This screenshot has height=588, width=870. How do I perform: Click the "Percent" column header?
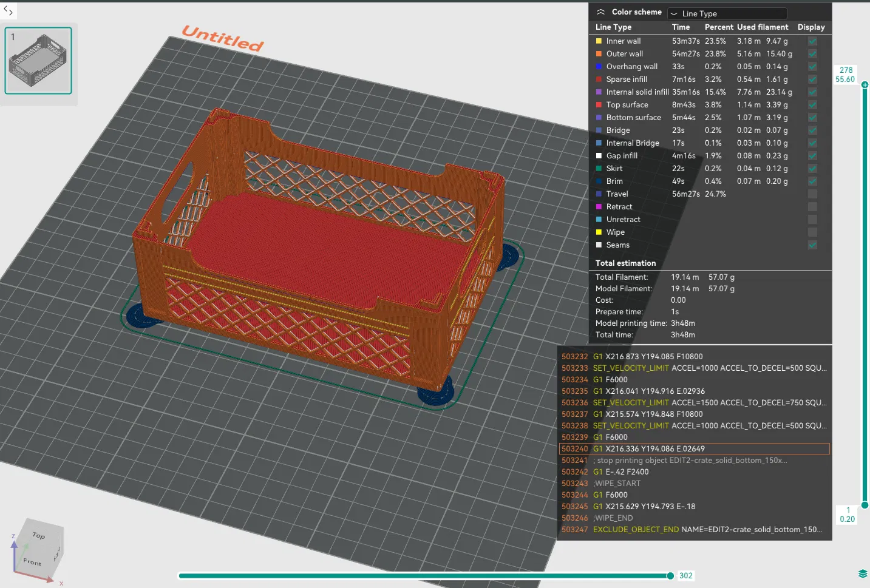(x=719, y=27)
